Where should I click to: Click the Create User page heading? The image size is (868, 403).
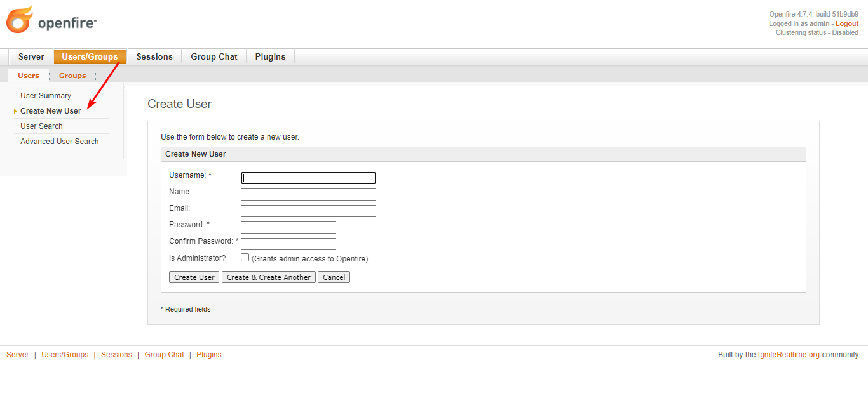coord(179,104)
